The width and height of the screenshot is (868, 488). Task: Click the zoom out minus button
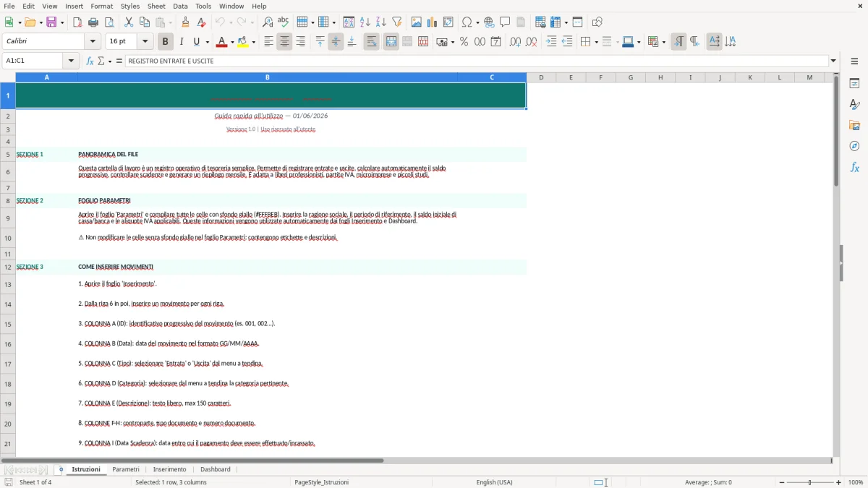(782, 482)
